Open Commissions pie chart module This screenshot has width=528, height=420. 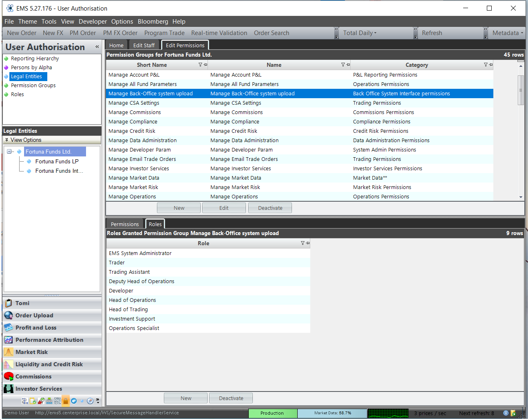(9, 376)
